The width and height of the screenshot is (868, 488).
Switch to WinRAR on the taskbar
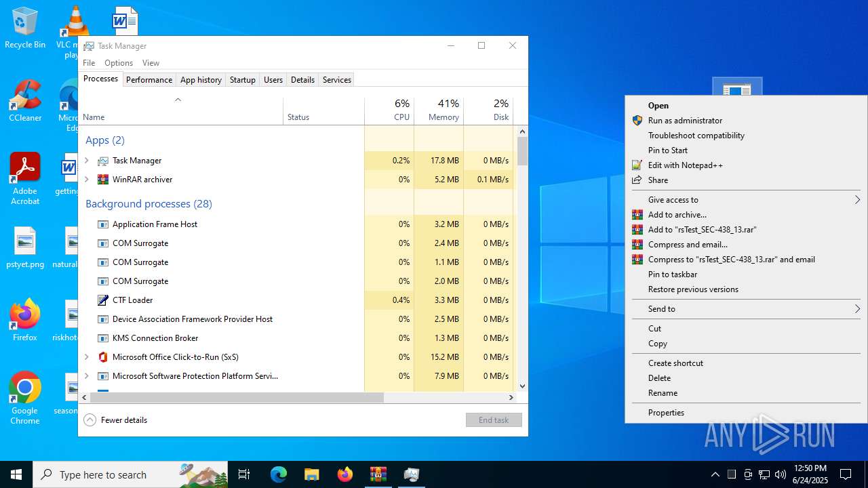(x=378, y=474)
